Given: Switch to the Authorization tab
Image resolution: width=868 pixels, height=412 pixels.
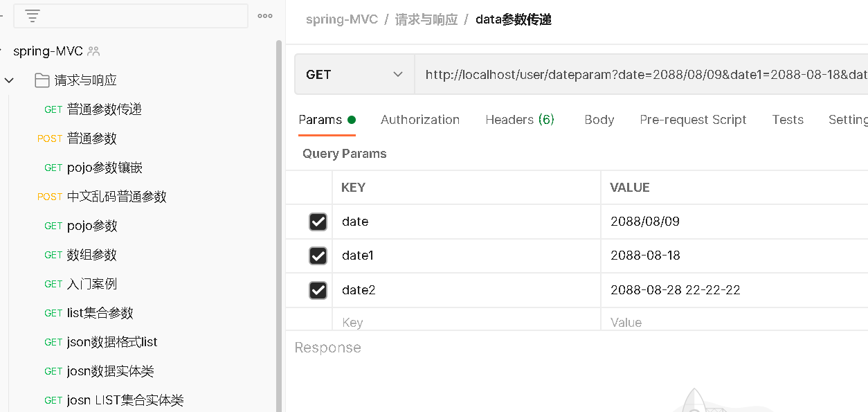Looking at the screenshot, I should 419,120.
